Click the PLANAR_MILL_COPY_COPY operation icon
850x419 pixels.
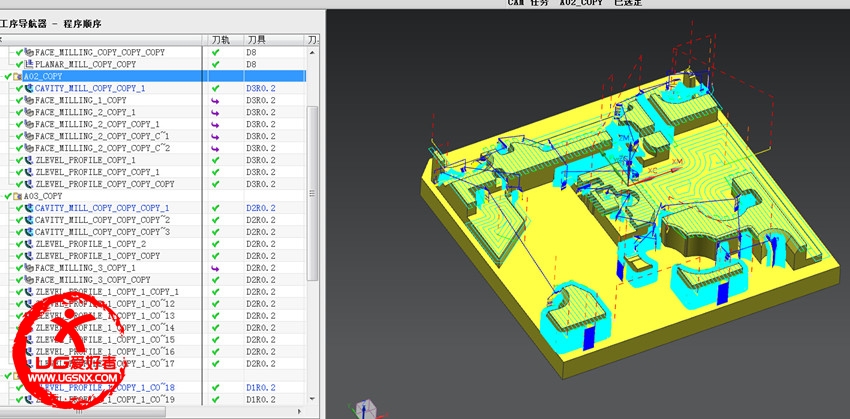click(x=29, y=64)
